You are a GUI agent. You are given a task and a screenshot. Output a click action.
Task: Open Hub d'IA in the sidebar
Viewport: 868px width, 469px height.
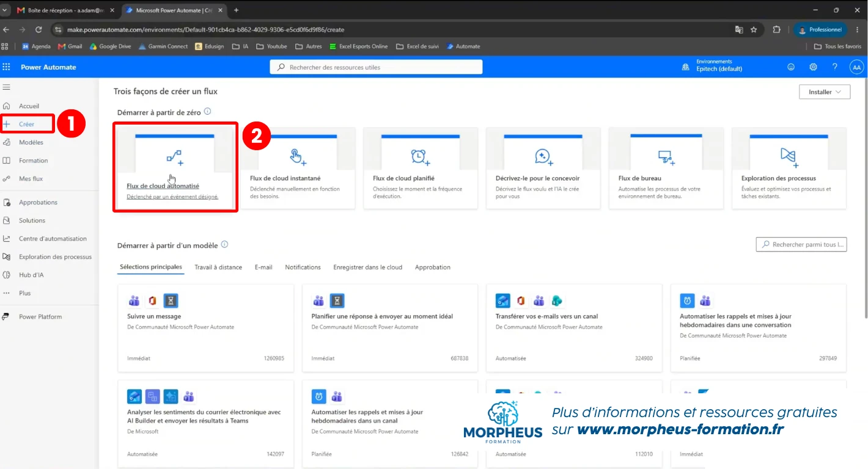click(x=31, y=275)
